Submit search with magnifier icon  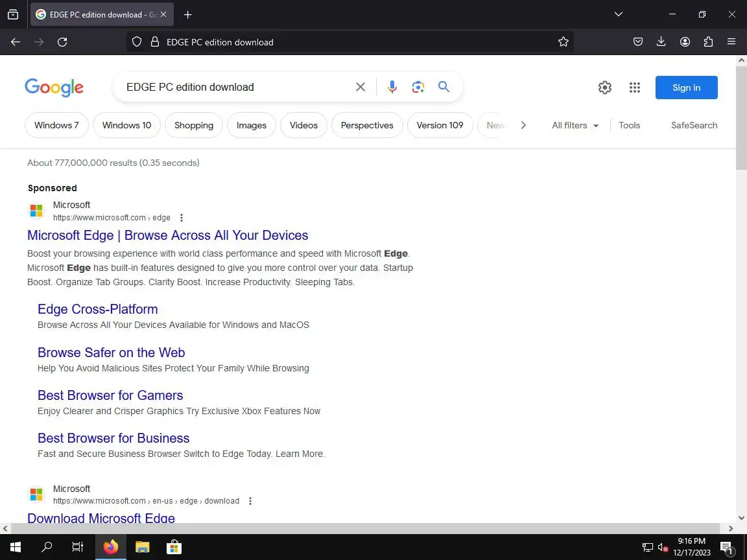(x=444, y=87)
